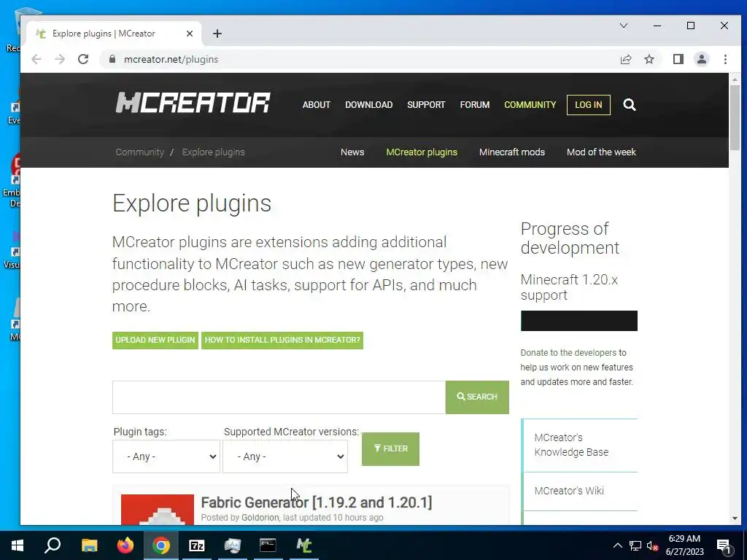This screenshot has height=560, width=747.
Task: Open the DOWNLOAD menu item
Action: [x=368, y=105]
